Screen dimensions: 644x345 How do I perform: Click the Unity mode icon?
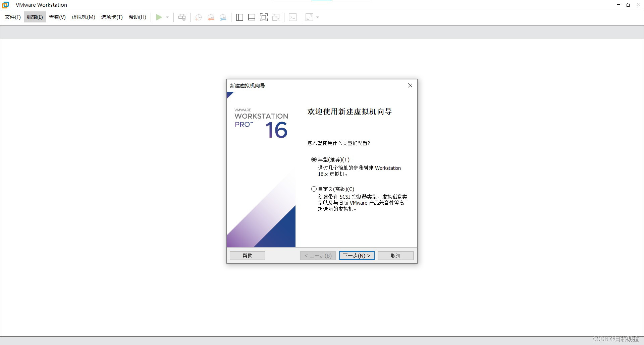[x=276, y=17]
